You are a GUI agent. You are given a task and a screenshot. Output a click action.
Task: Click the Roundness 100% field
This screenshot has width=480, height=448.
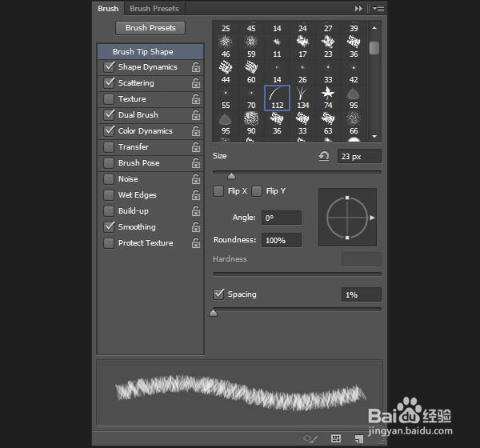[282, 240]
